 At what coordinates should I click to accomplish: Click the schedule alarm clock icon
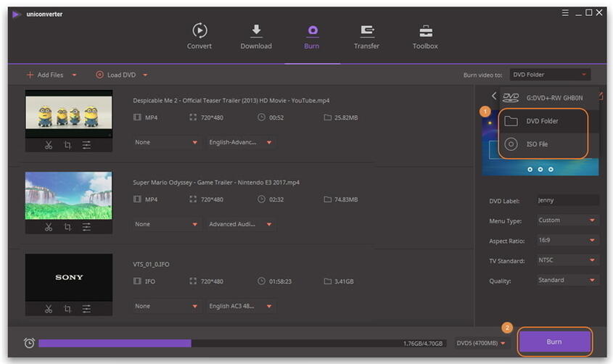(29, 343)
